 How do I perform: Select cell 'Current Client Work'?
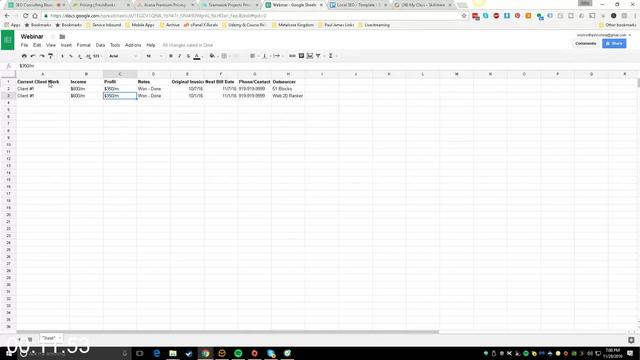coord(42,82)
